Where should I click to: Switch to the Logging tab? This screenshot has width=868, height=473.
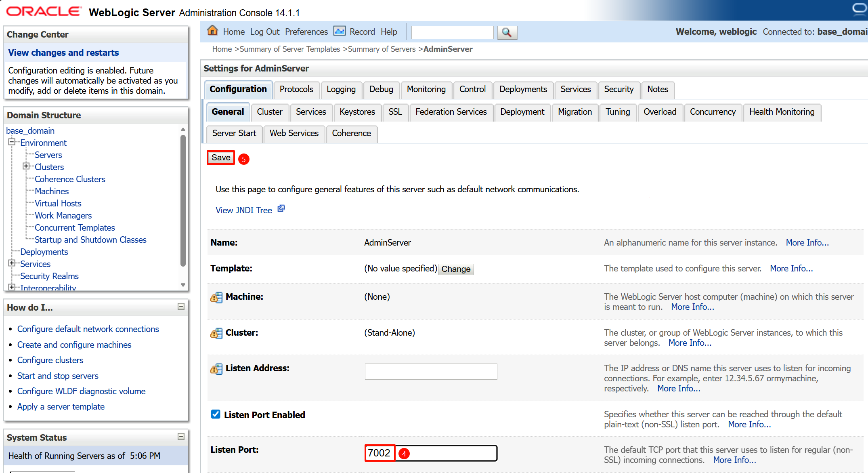pyautogui.click(x=341, y=89)
